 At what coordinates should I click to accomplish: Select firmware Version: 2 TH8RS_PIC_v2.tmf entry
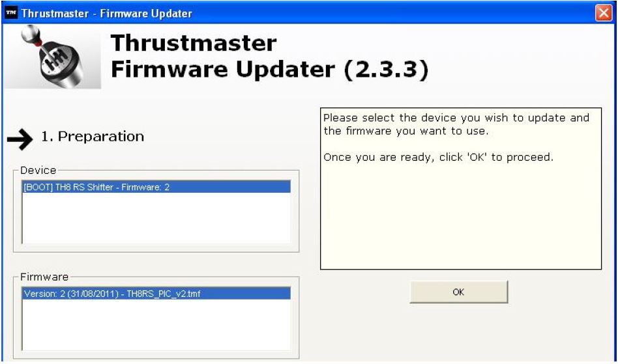point(156,294)
